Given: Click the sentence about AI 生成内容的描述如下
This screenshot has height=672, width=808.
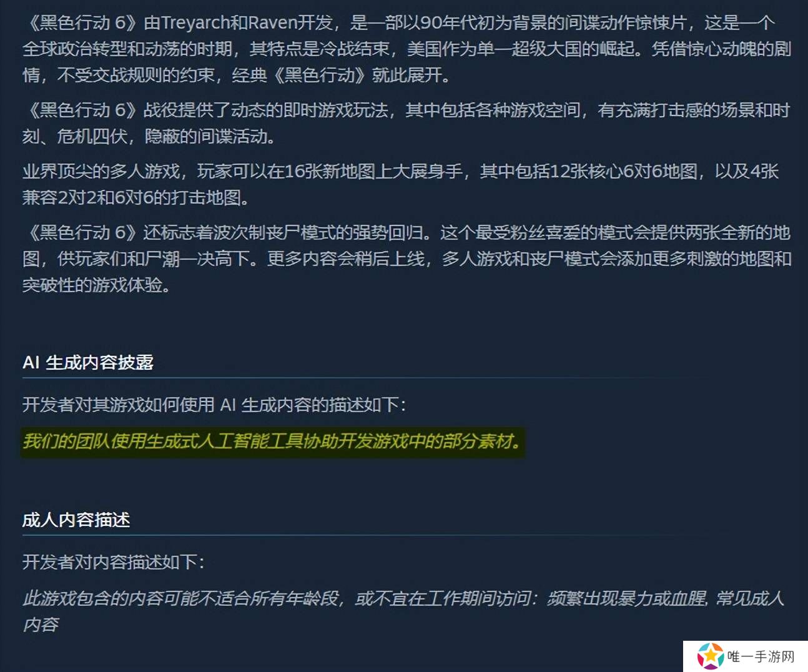Looking at the screenshot, I should coord(214,405).
